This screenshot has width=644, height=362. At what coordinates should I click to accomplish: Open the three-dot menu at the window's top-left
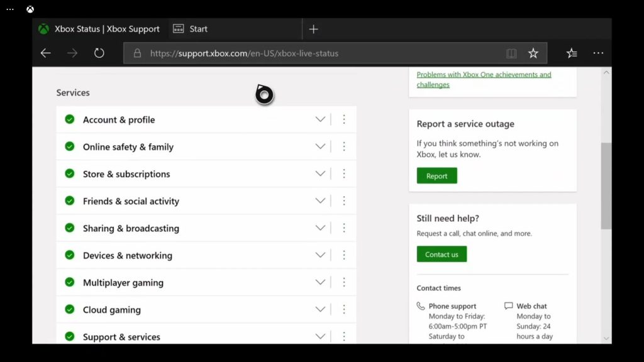coord(10,9)
